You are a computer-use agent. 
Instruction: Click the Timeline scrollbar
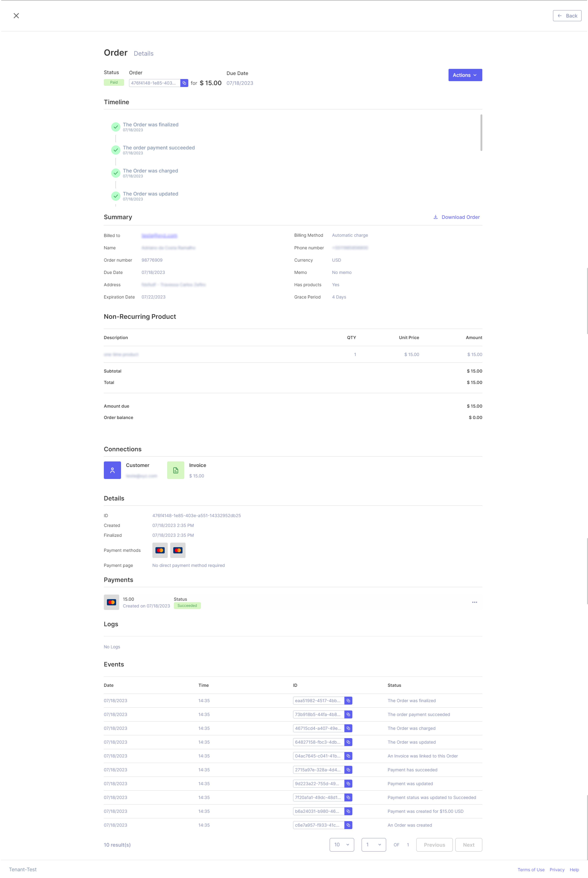(481, 132)
